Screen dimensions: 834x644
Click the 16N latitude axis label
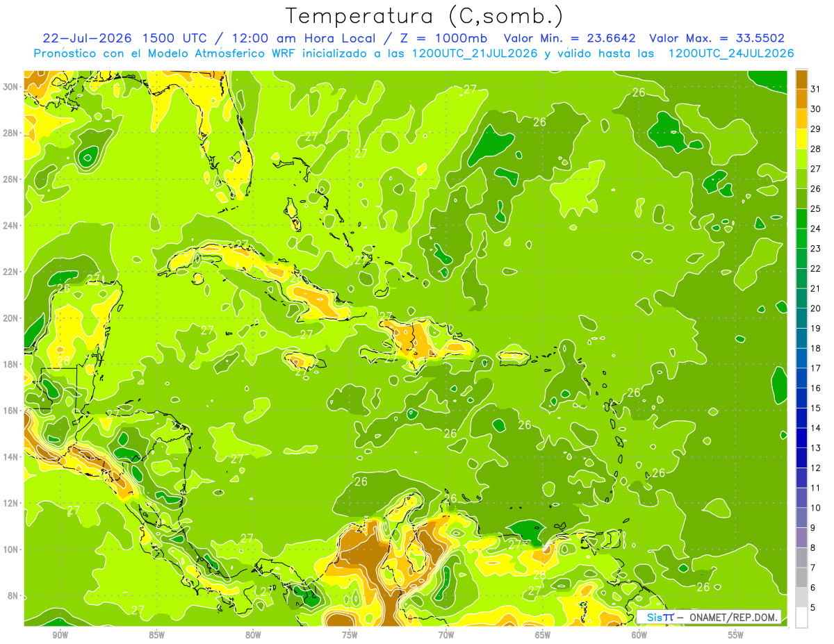tap(11, 411)
